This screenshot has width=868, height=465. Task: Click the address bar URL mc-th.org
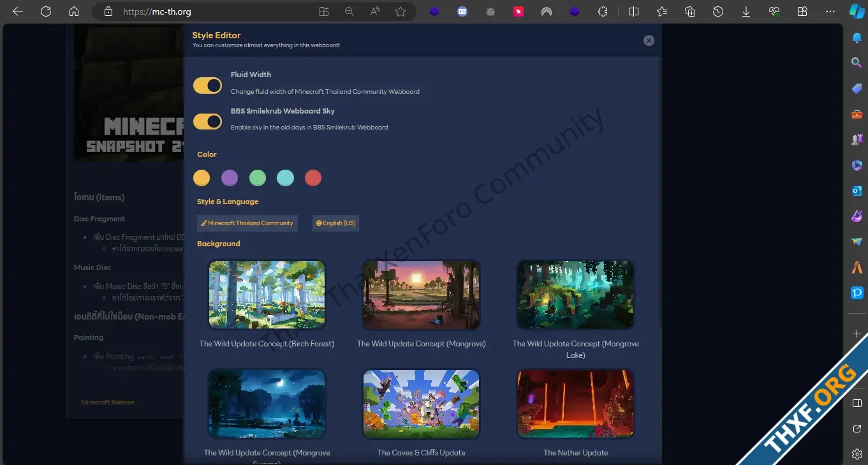point(157,11)
